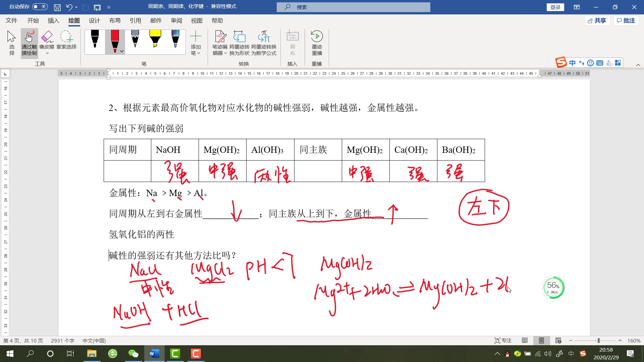Image resolution: width=644 pixels, height=362 pixels.
Task: Switch to the Review tab
Action: [x=176, y=20]
